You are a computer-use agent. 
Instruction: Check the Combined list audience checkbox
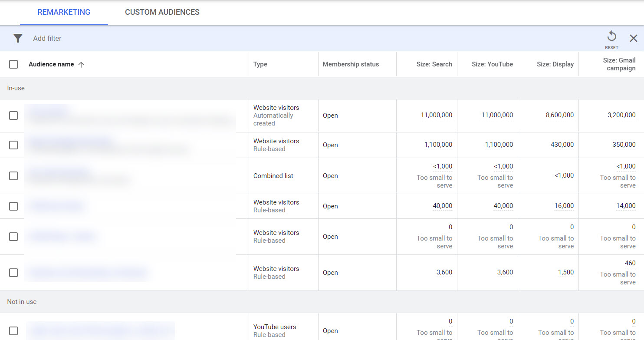tap(13, 175)
